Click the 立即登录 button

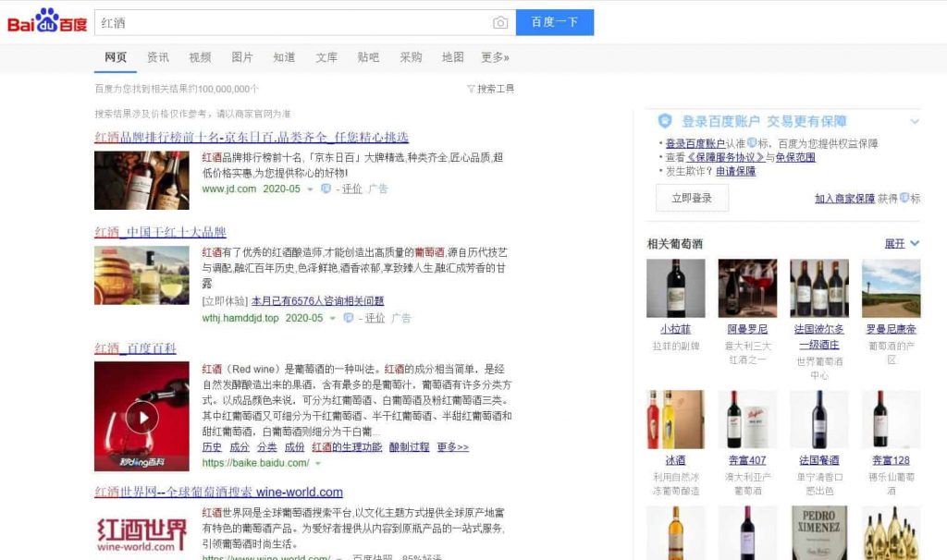click(692, 198)
